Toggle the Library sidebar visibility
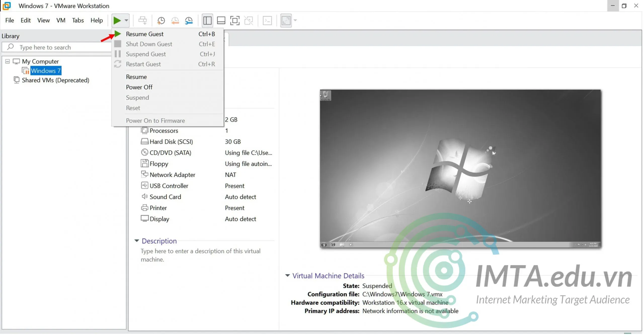The height and width of the screenshot is (335, 644). [207, 20]
